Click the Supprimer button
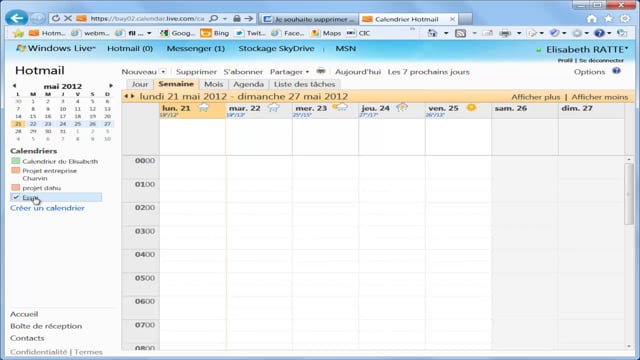The width and height of the screenshot is (640, 360). [196, 72]
